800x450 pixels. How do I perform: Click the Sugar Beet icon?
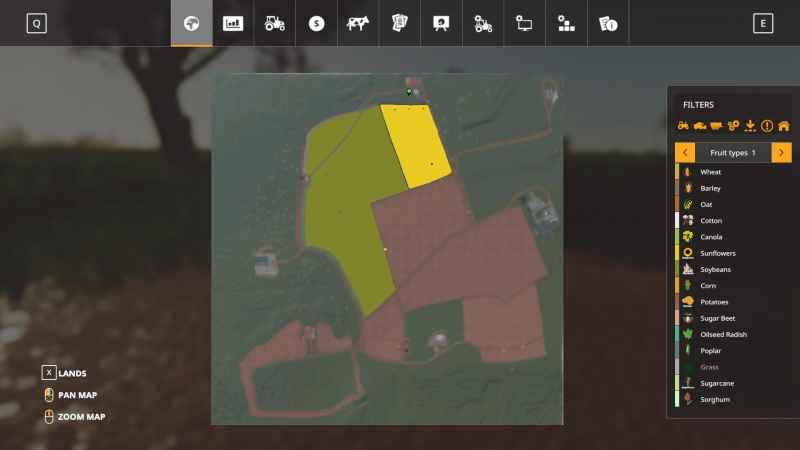click(688, 318)
